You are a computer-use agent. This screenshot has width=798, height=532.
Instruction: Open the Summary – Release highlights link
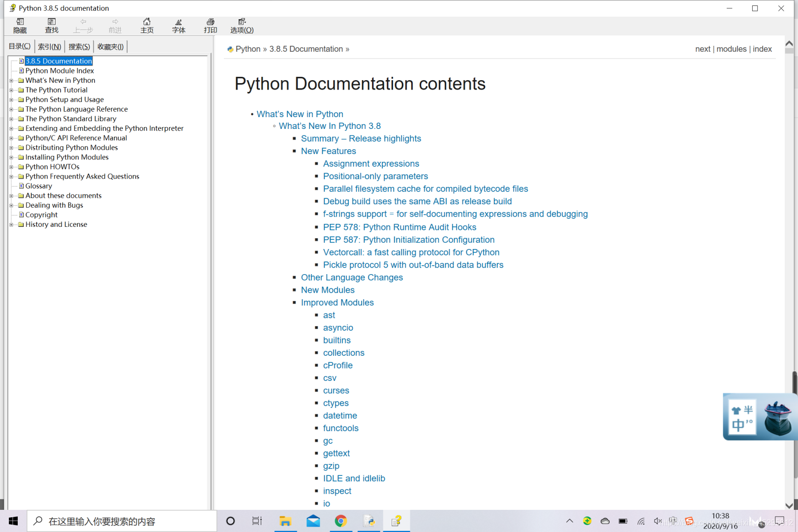[361, 139]
